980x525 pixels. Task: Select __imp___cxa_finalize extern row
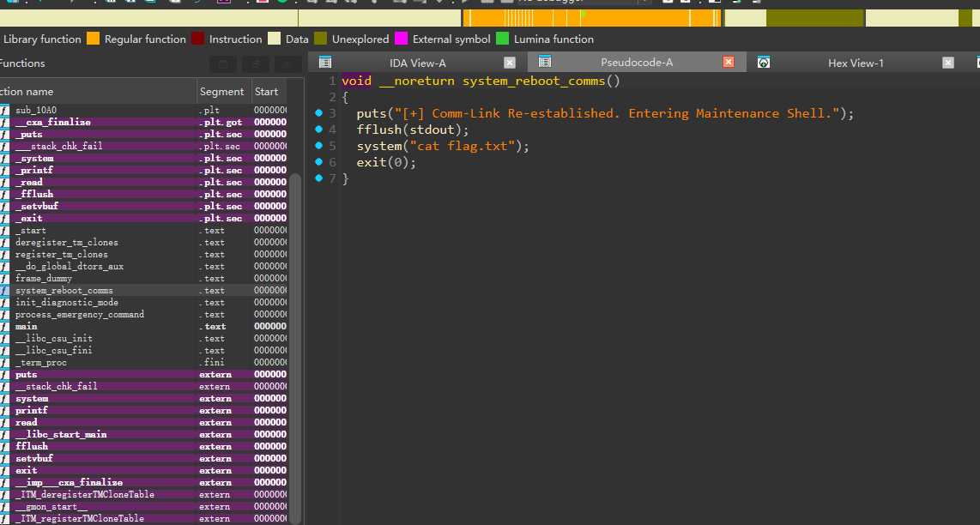(143, 482)
